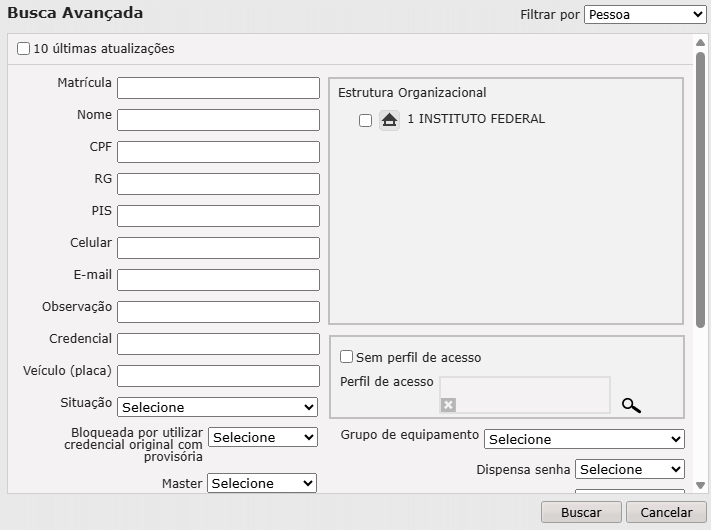Click the vertical scrollbar thumb
Image resolution: width=711 pixels, height=530 pixels.
(700, 190)
